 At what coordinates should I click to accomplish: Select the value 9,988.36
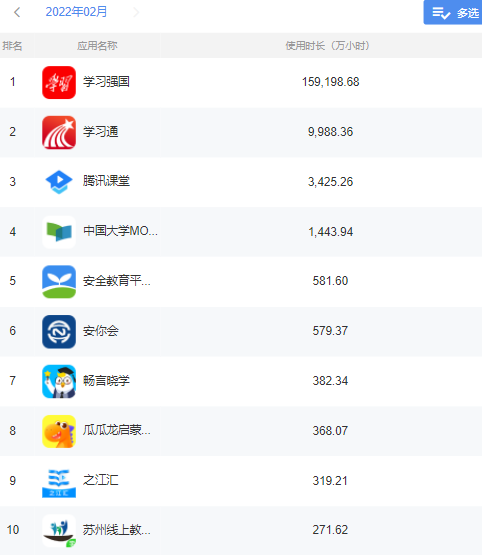coord(331,132)
